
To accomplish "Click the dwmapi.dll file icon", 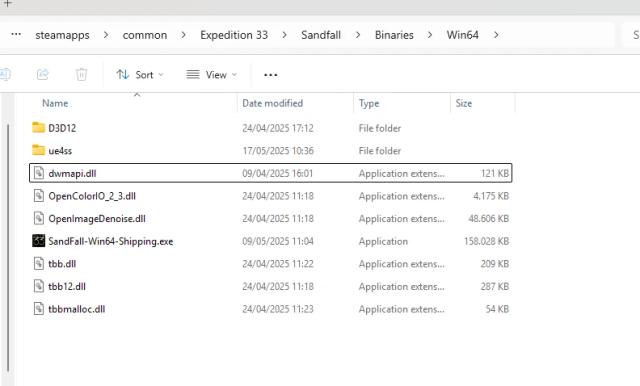I will coord(38,173).
